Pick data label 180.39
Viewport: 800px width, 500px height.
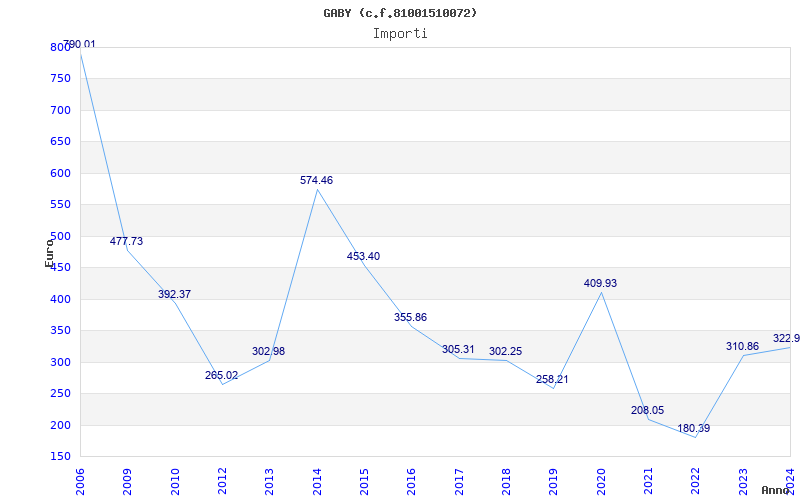coord(694,429)
